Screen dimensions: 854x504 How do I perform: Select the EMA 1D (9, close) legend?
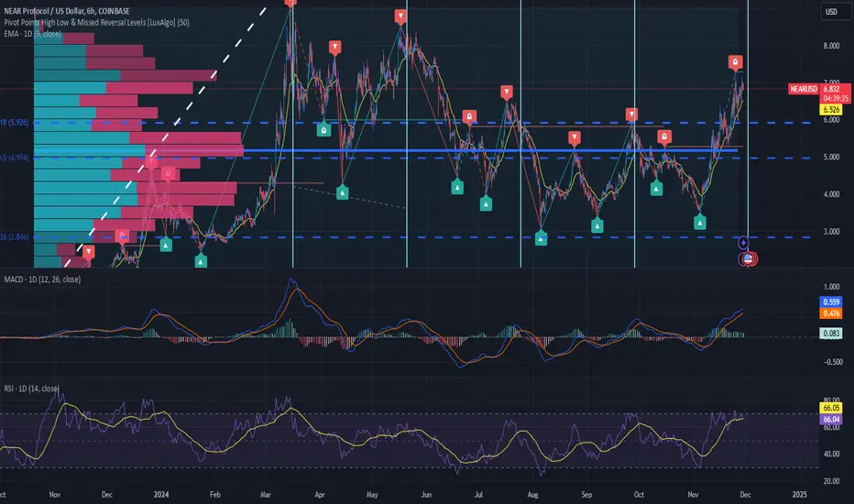[x=33, y=34]
